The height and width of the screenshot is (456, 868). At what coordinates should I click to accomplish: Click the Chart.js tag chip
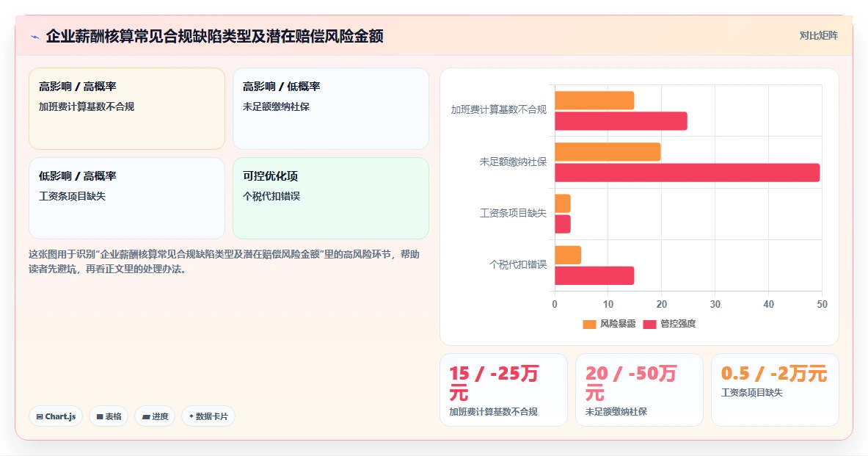click(56, 416)
